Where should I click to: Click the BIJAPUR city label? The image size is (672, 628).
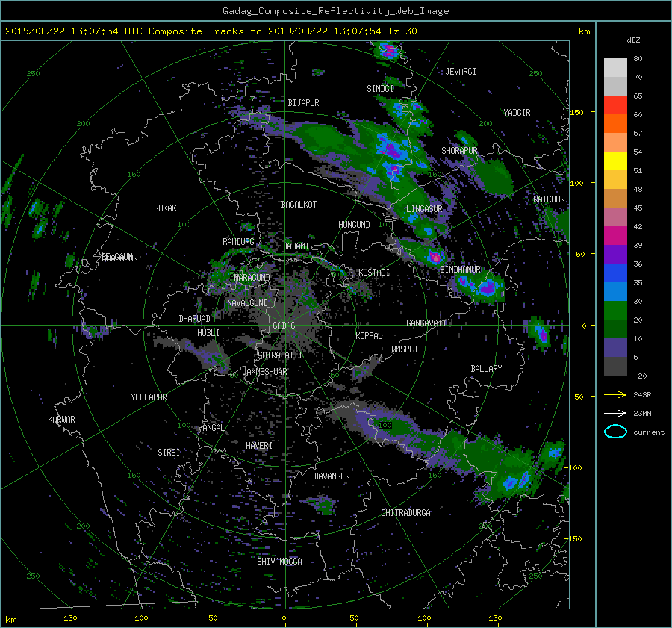303,103
